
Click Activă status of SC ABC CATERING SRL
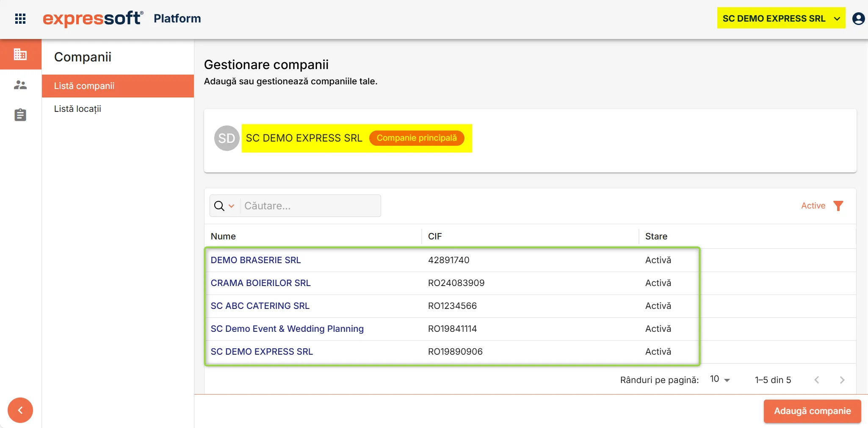tap(658, 306)
